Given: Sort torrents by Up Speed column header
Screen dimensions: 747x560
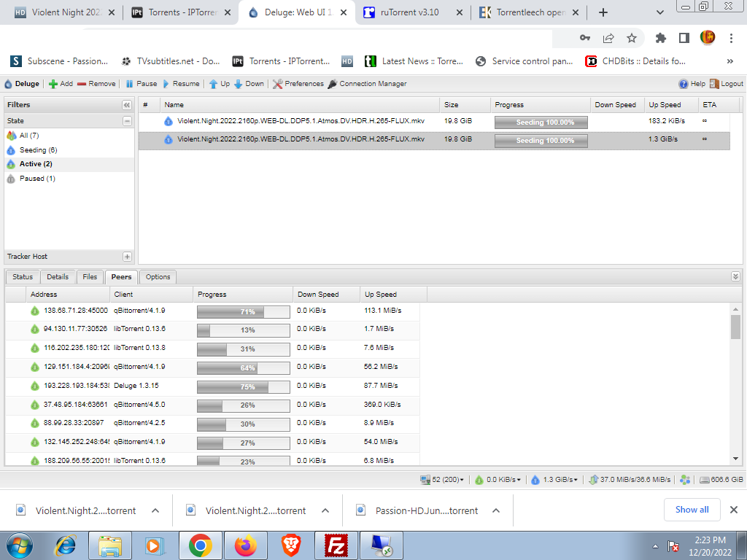Looking at the screenshot, I should click(671, 105).
